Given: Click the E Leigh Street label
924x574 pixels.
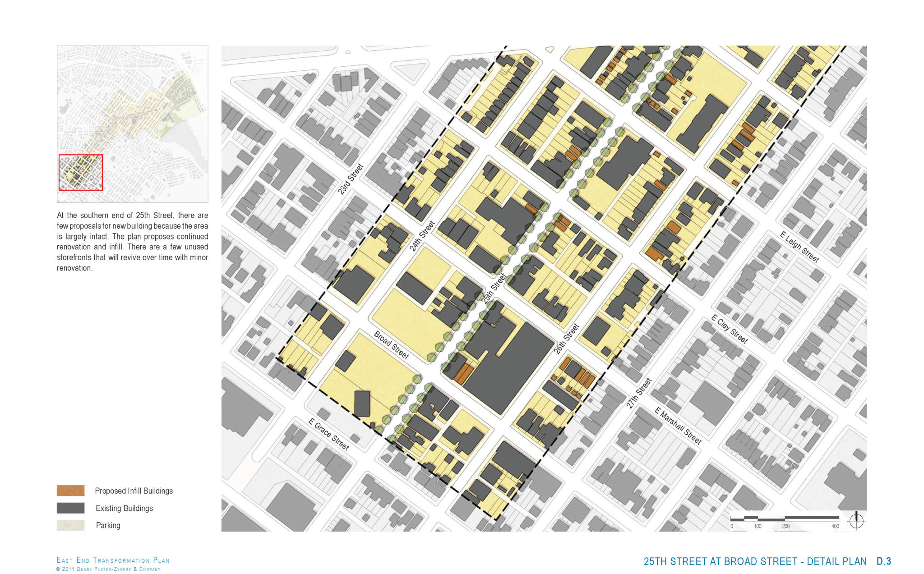Looking at the screenshot, I should point(799,247).
